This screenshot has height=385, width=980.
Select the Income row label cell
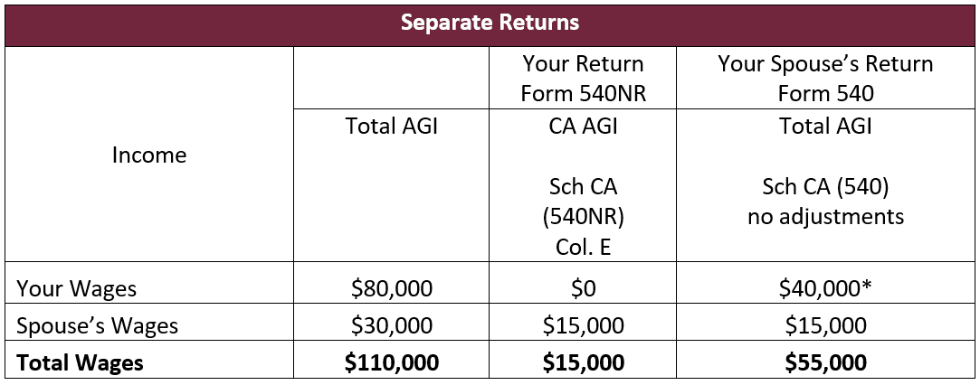pos(148,155)
